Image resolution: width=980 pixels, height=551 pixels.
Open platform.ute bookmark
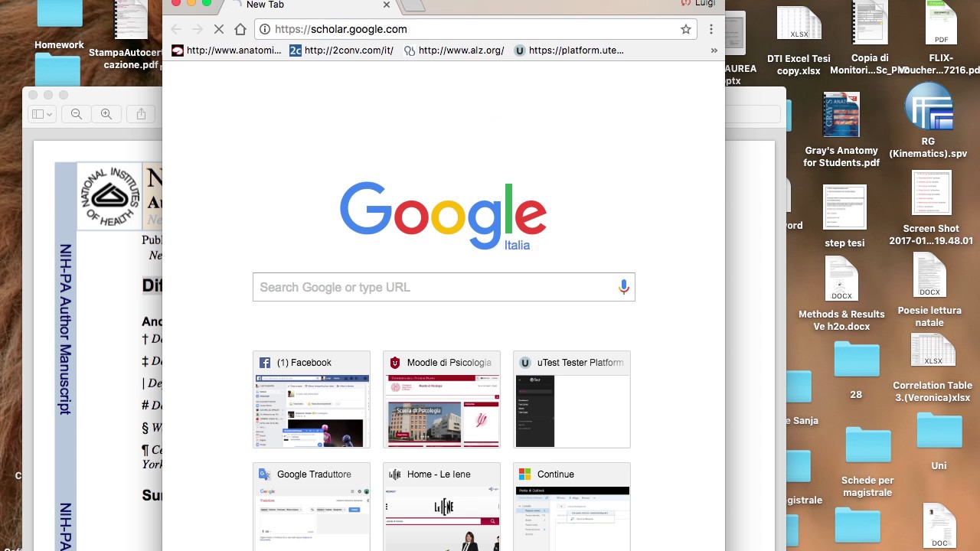(x=569, y=51)
